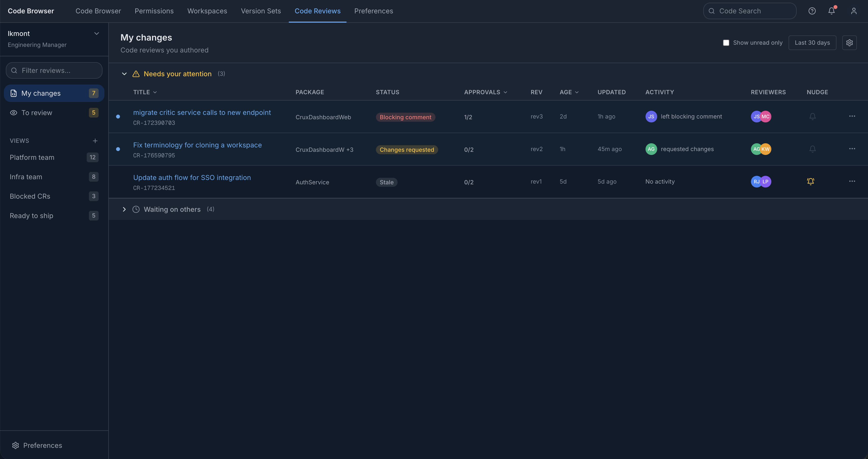
Task: Click the Last 30 days button
Action: (x=812, y=42)
